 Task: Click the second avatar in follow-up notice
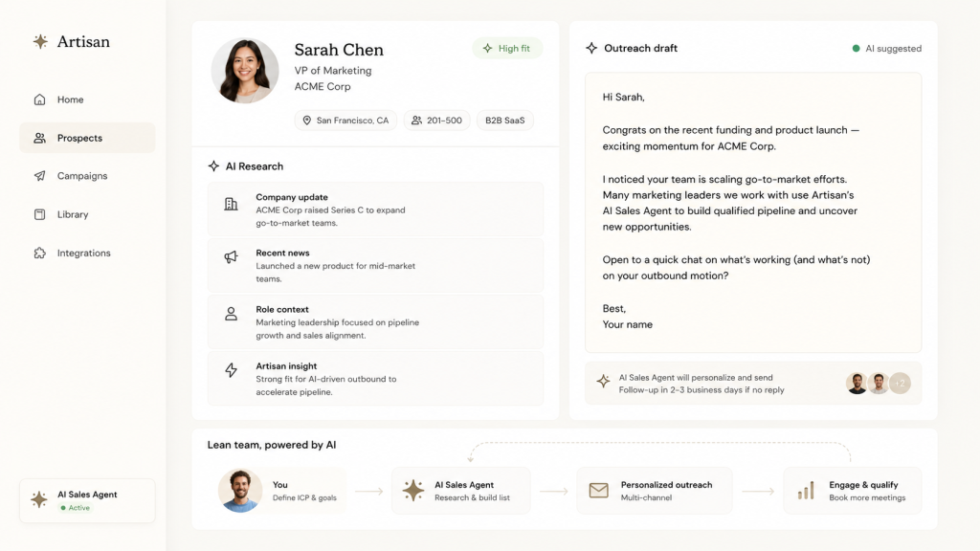[879, 383]
